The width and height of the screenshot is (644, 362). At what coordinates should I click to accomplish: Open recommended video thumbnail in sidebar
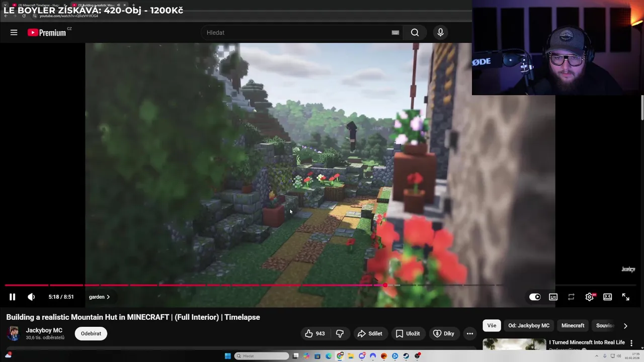pos(514,344)
